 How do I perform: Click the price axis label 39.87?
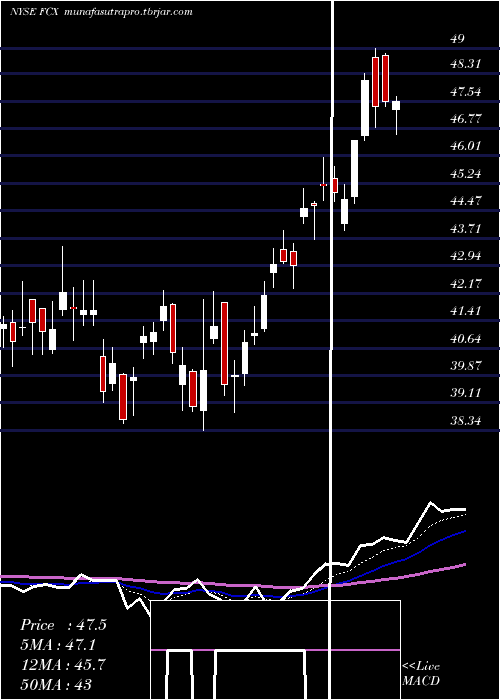click(x=466, y=366)
